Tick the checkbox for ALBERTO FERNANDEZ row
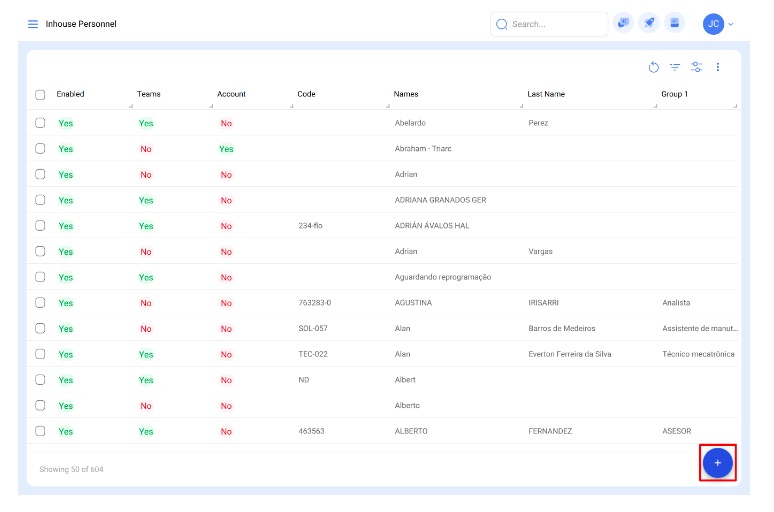Image resolution: width=774 pixels, height=512 pixels. coord(40,431)
